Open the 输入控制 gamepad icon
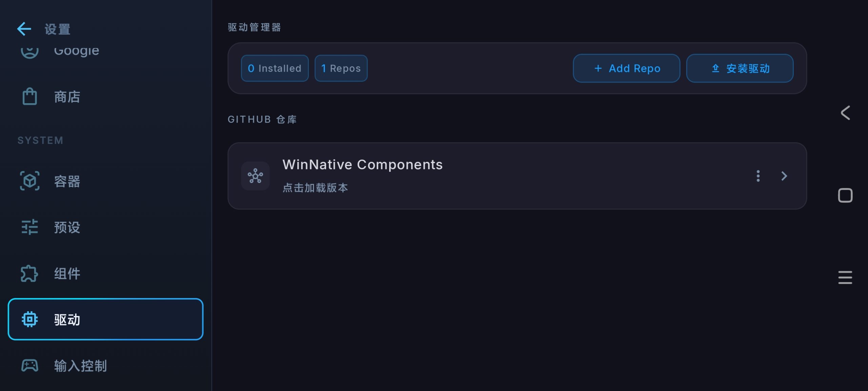This screenshot has width=868, height=391. pyautogui.click(x=30, y=366)
